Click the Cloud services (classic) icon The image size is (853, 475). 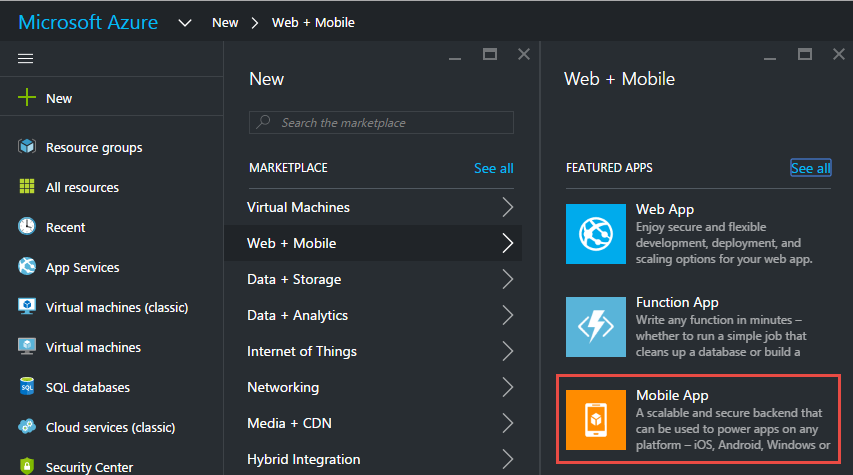[27, 427]
